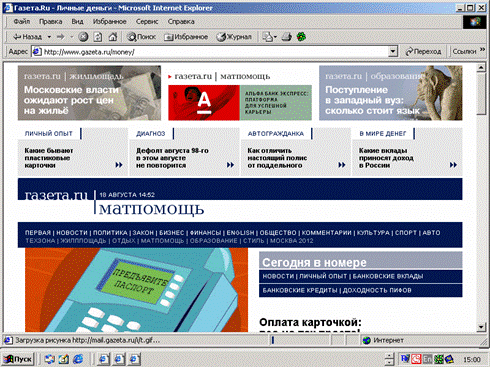
Task: Go to the Home page icon
Action: [x=113, y=37]
